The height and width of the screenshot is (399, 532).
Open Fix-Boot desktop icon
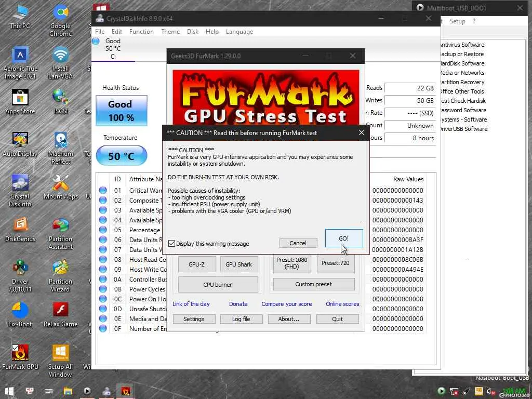pyautogui.click(x=20, y=315)
